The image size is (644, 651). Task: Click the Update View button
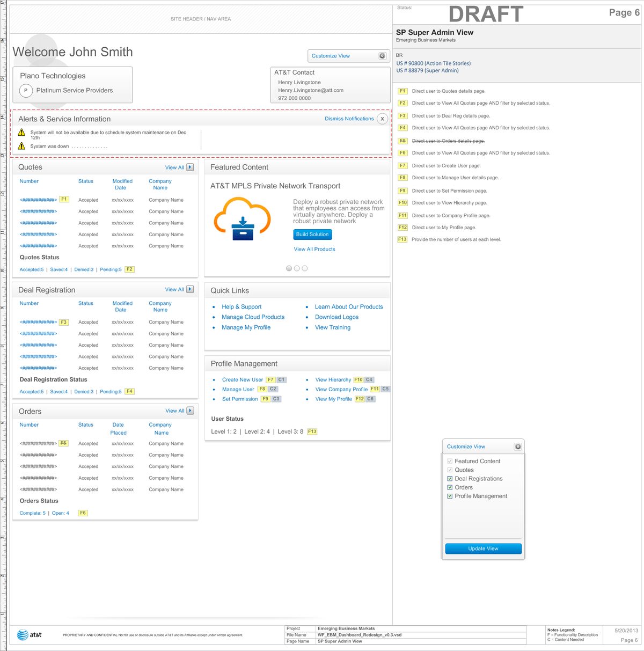pyautogui.click(x=483, y=548)
